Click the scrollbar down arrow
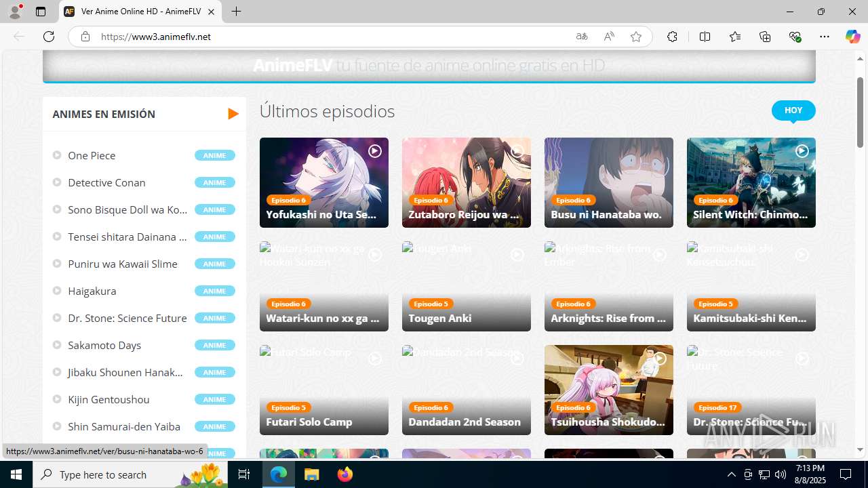Image resolution: width=868 pixels, height=488 pixels. pos(861,449)
